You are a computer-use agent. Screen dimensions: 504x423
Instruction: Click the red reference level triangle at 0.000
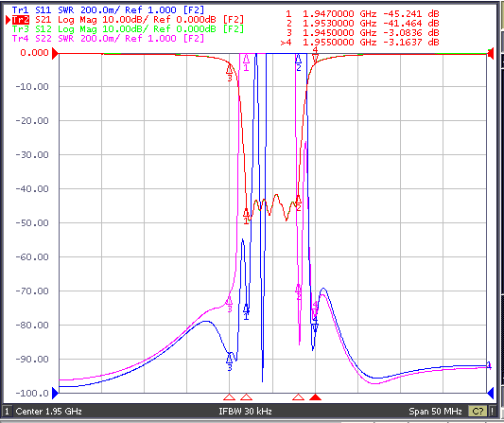point(55,53)
